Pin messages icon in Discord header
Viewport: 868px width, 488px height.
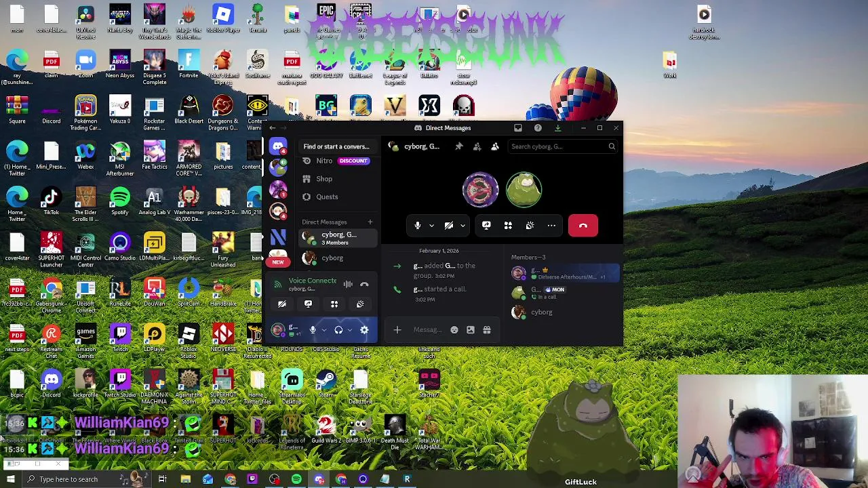pos(459,146)
